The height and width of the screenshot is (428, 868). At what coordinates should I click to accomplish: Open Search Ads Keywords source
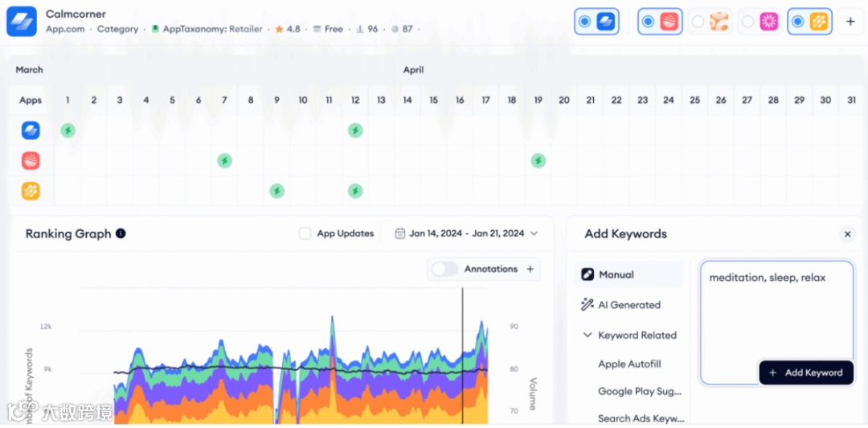click(x=641, y=418)
